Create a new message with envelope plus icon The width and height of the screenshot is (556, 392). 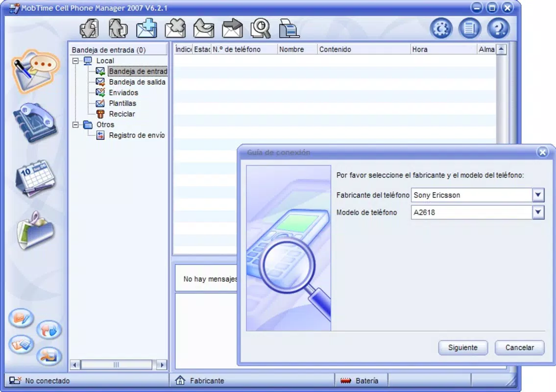pyautogui.click(x=146, y=28)
